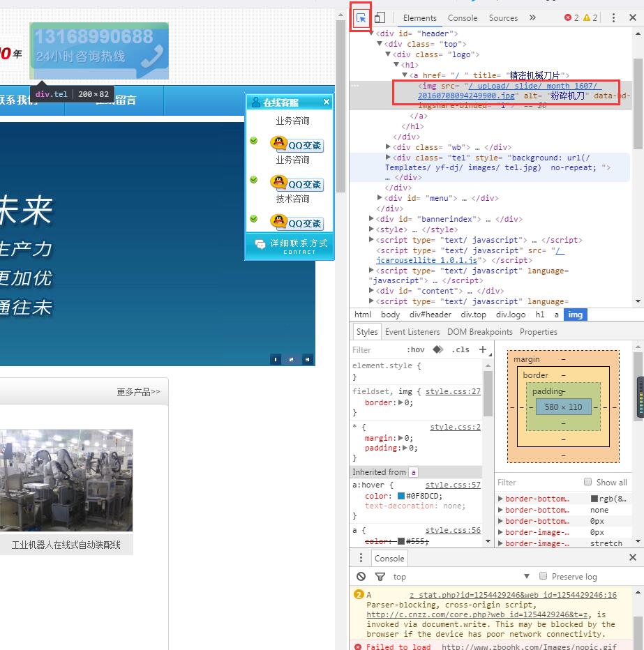Open the top execution context dropdown

[x=460, y=577]
